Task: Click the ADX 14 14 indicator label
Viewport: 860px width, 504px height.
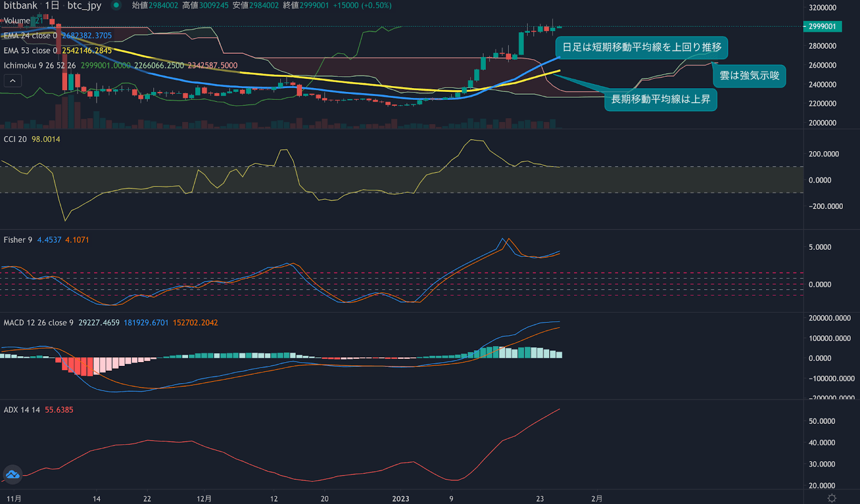Action: pyautogui.click(x=21, y=409)
